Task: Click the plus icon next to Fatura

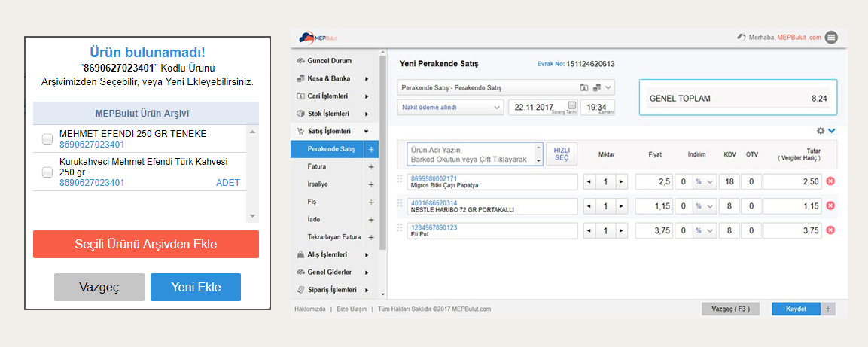Action: [371, 166]
